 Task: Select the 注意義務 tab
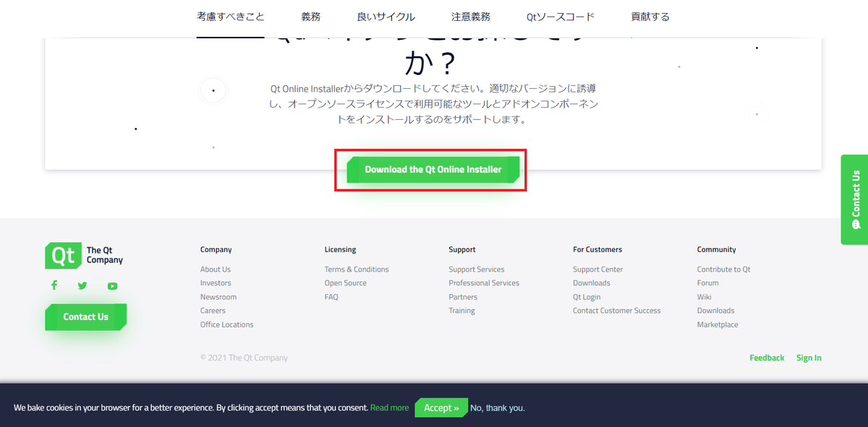point(471,17)
